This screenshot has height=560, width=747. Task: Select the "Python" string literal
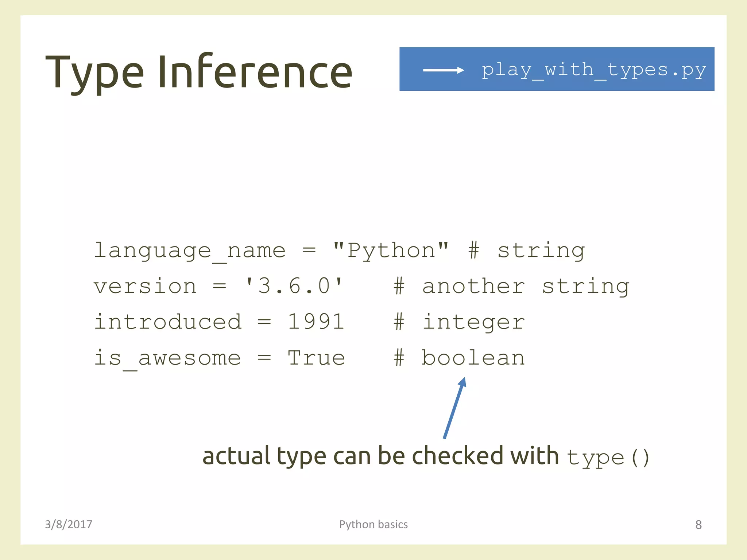pos(391,251)
